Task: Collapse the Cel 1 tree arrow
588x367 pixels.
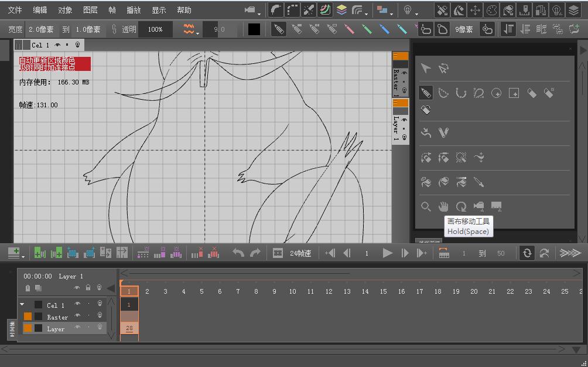Action: pyautogui.click(x=22, y=305)
